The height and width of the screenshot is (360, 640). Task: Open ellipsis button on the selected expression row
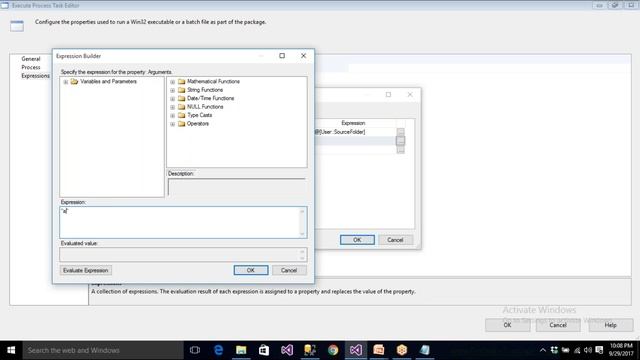[x=400, y=141]
